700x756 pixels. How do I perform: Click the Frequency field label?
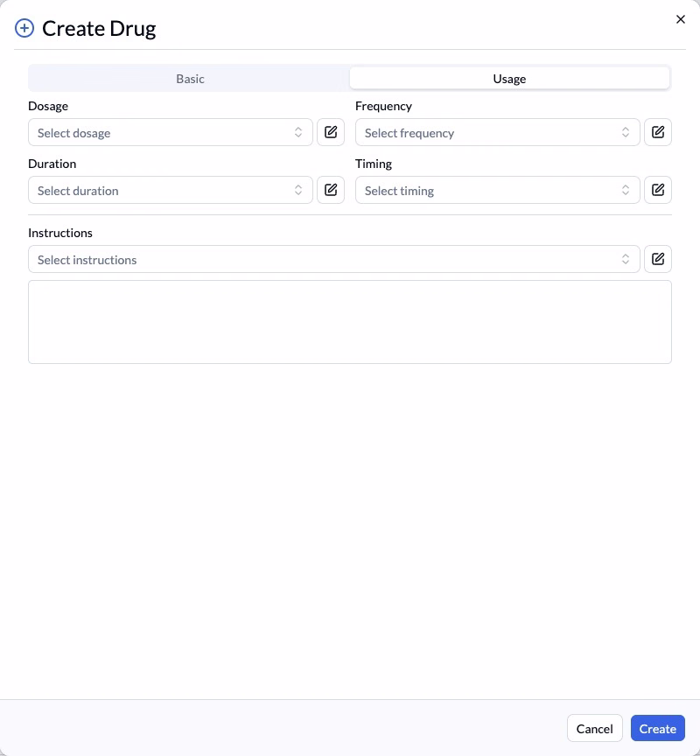[x=383, y=106]
